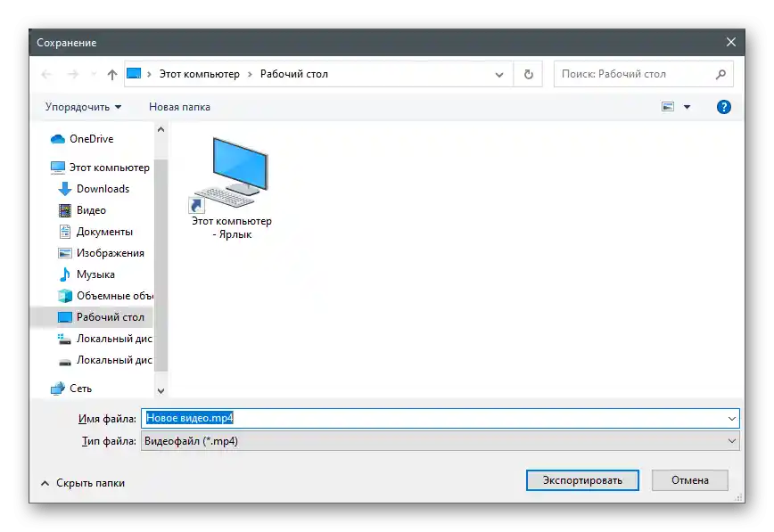Create a folder with 'Новая папка'

pos(180,107)
